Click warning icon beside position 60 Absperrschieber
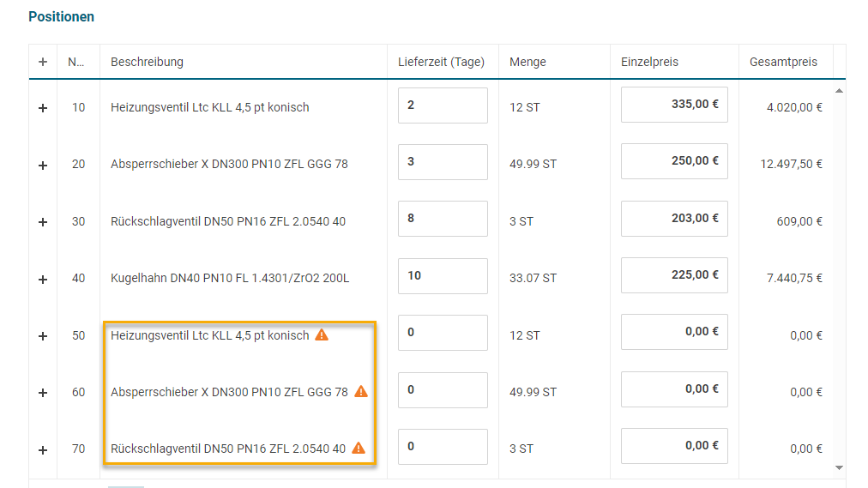This screenshot has width=868, height=488. coord(361,392)
